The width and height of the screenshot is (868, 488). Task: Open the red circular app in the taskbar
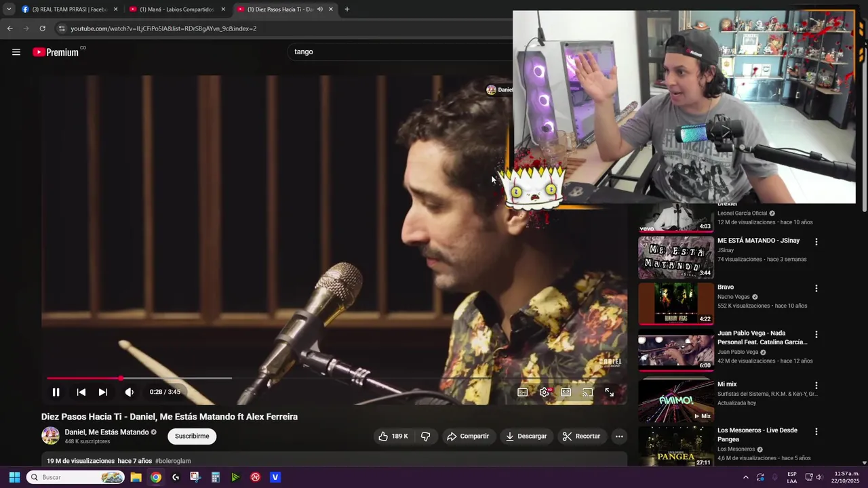[255, 477]
